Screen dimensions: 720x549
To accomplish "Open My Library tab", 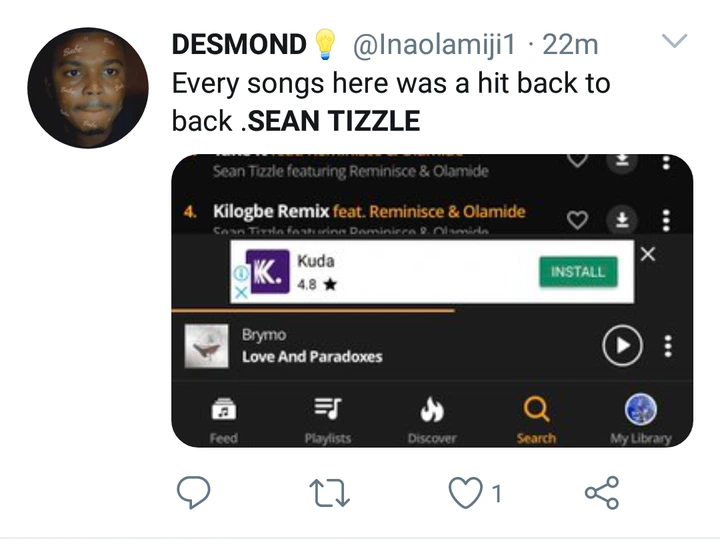I will coord(641,418).
